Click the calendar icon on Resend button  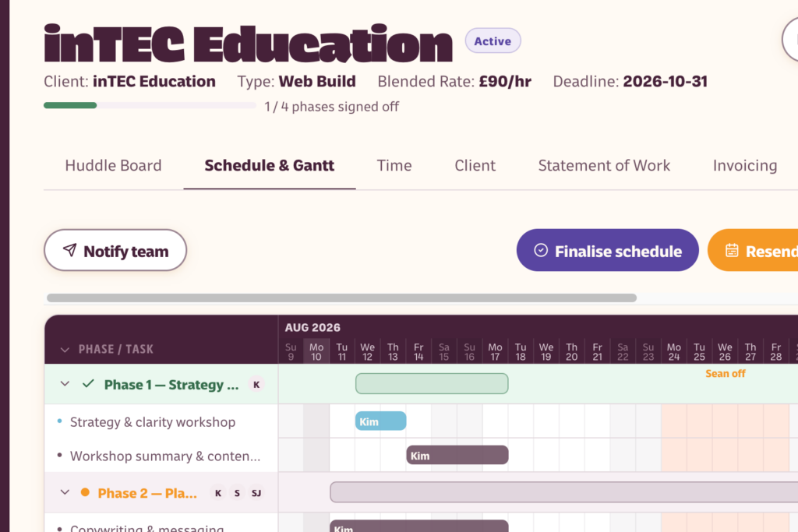[x=732, y=250]
